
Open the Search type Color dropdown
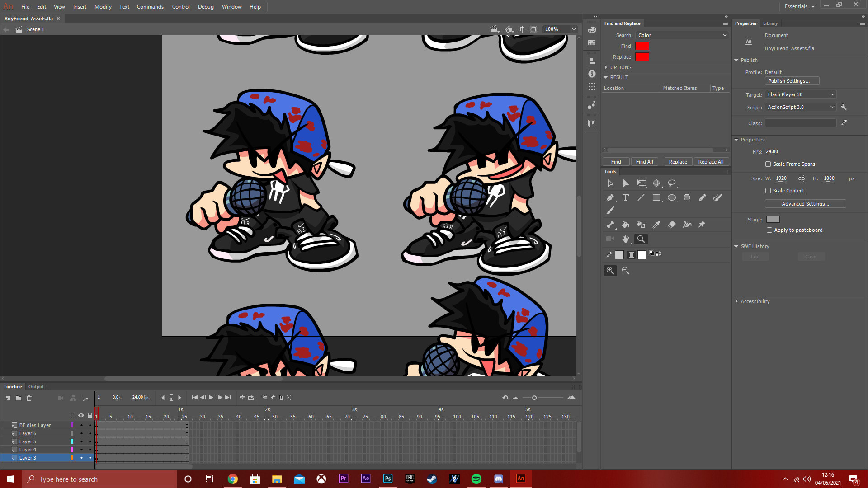[x=682, y=35]
